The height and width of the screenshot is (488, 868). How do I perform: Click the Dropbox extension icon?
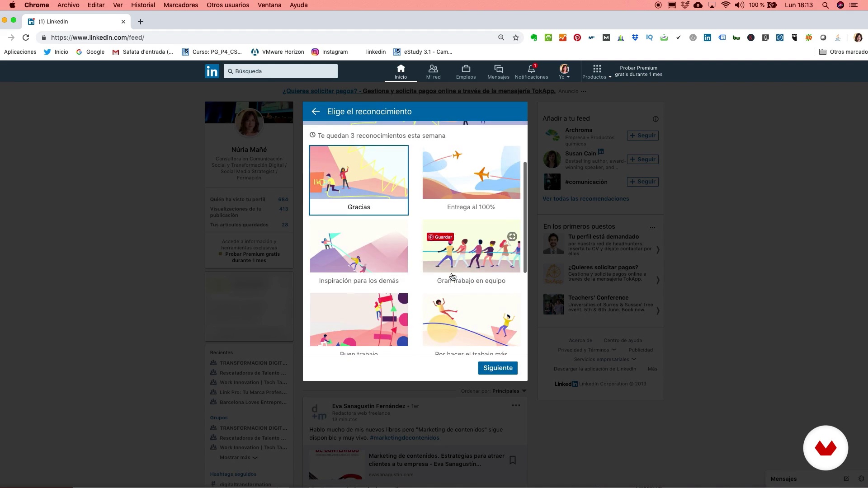(635, 38)
